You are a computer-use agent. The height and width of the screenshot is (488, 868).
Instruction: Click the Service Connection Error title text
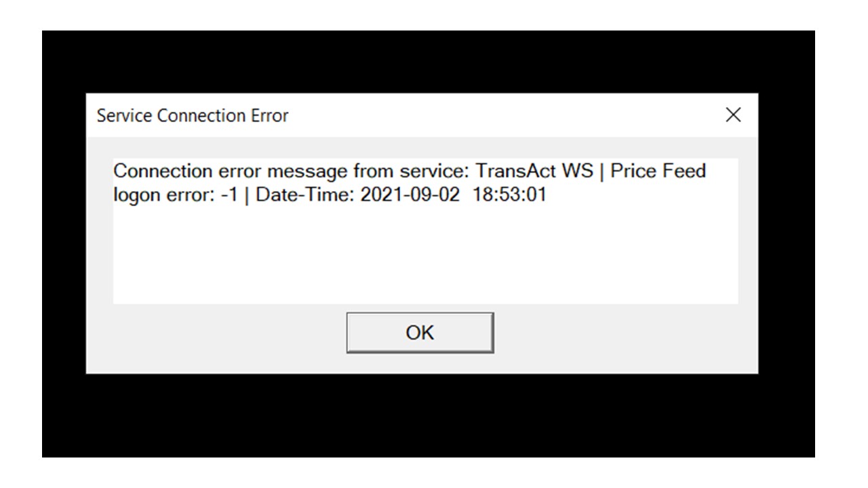pos(193,116)
